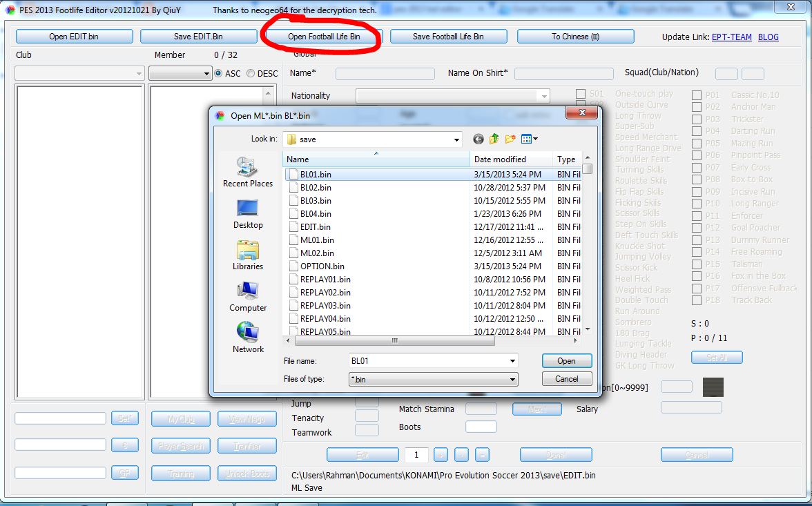Open Computer shortcut in places bar

(x=247, y=297)
